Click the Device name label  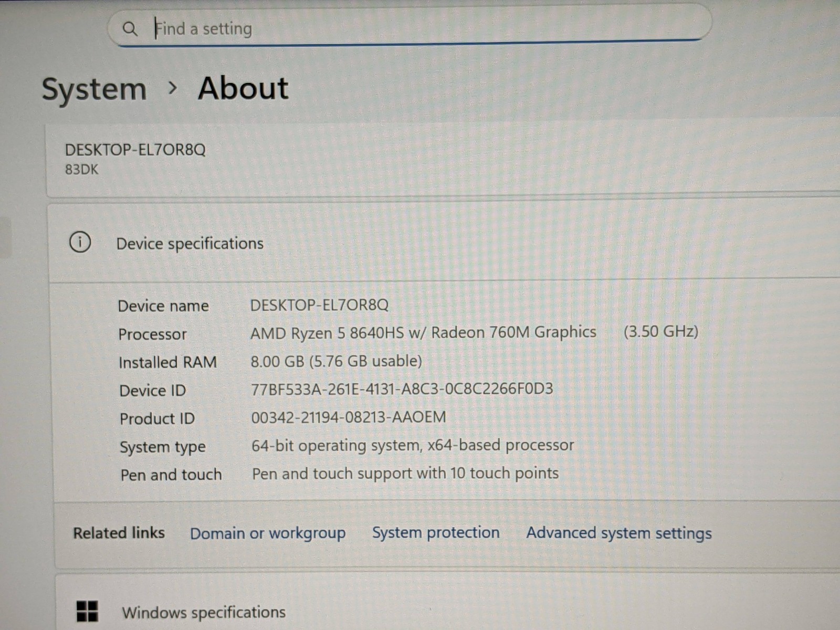coord(163,306)
